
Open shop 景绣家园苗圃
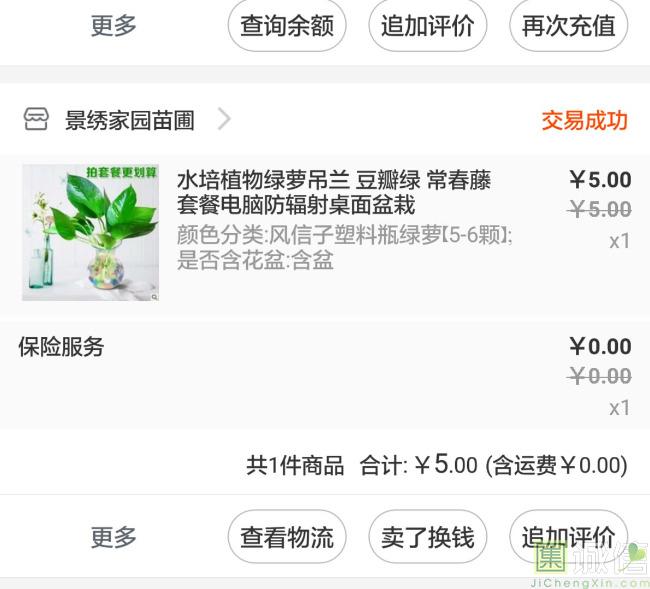point(129,120)
